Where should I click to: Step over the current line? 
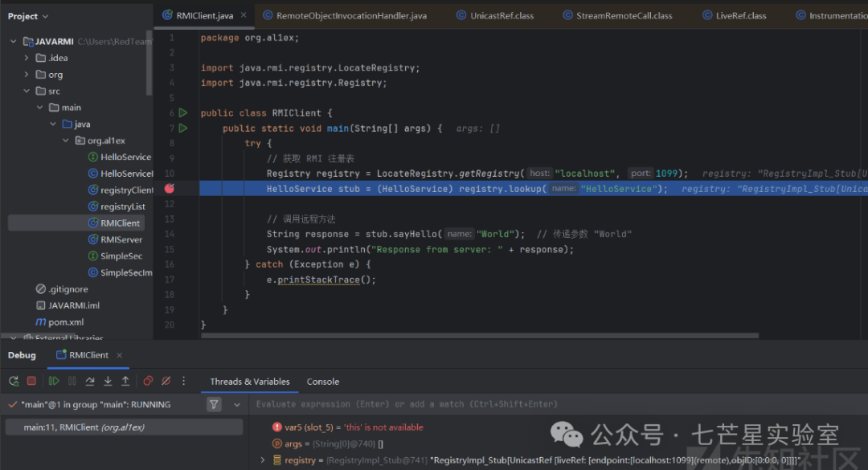coord(90,381)
